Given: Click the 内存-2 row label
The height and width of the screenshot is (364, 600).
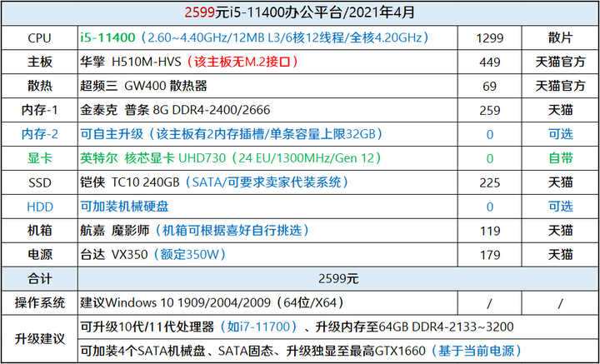Looking at the screenshot, I should point(39,134).
